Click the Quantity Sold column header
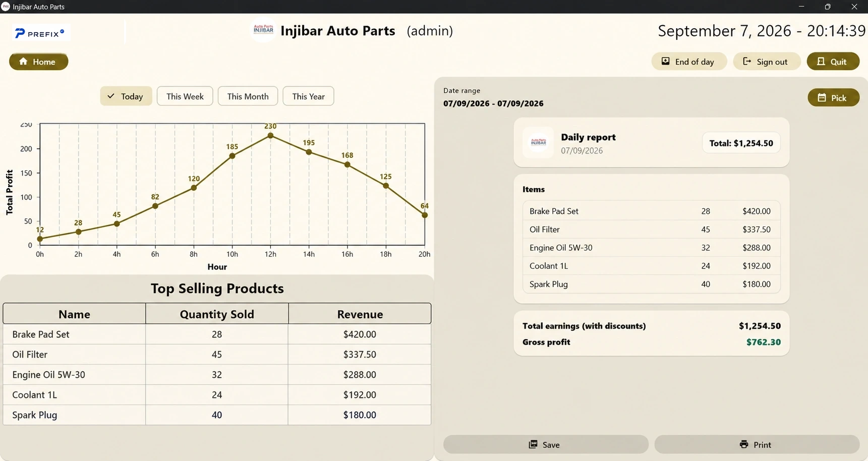 click(217, 314)
